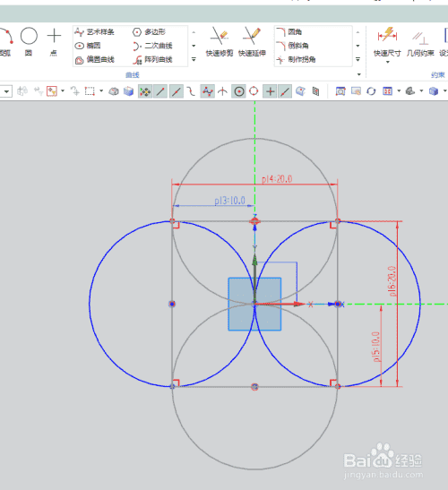Select the Studio Spline (艺术样条) tool
The image size is (448, 490).
[94, 32]
